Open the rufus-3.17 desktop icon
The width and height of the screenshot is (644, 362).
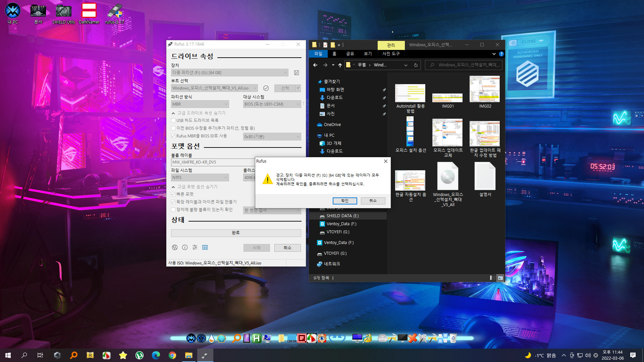point(115,14)
